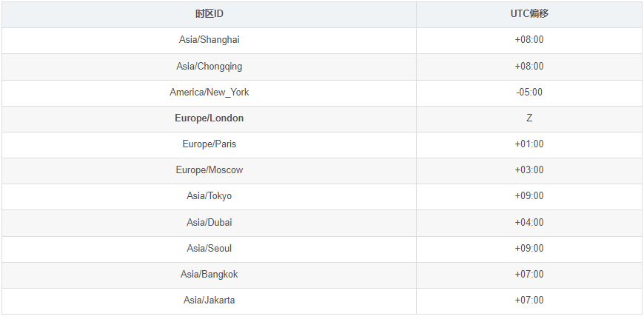The image size is (644, 319).
Task: Select the +01:00 offset value
Action: [x=529, y=144]
